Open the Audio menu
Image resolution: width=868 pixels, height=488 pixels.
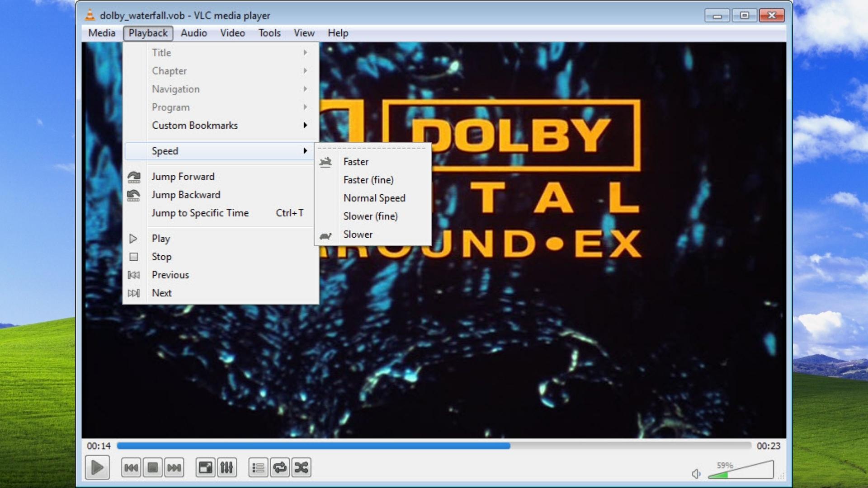coord(193,33)
